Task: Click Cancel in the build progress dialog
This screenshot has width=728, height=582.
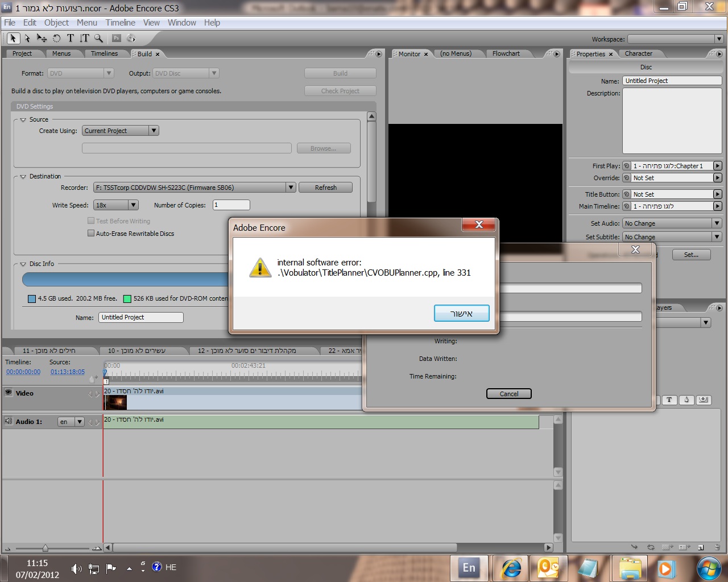Action: point(509,394)
